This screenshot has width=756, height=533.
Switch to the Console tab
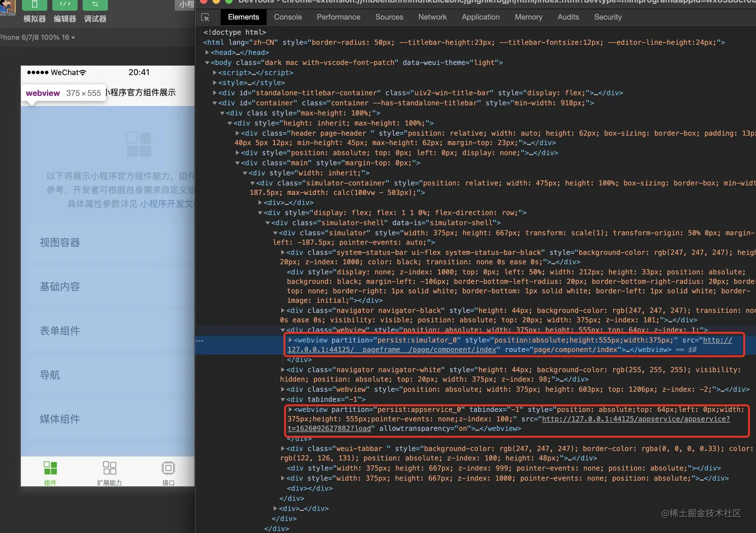click(288, 17)
